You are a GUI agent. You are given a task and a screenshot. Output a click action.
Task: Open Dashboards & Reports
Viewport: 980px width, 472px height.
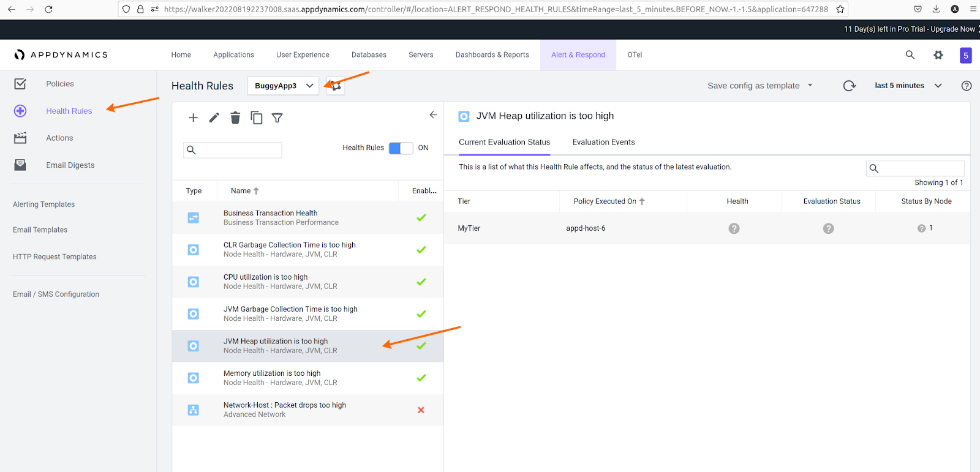(x=492, y=55)
